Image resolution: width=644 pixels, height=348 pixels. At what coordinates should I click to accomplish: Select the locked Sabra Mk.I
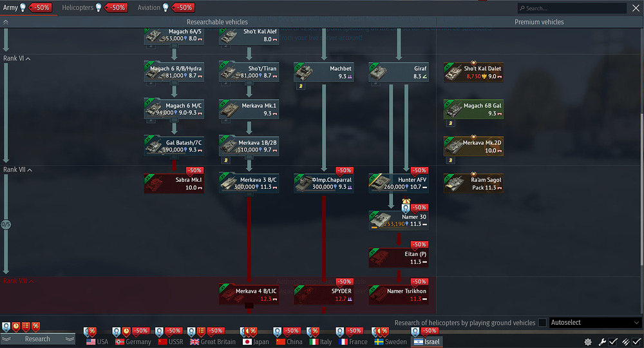coord(174,183)
